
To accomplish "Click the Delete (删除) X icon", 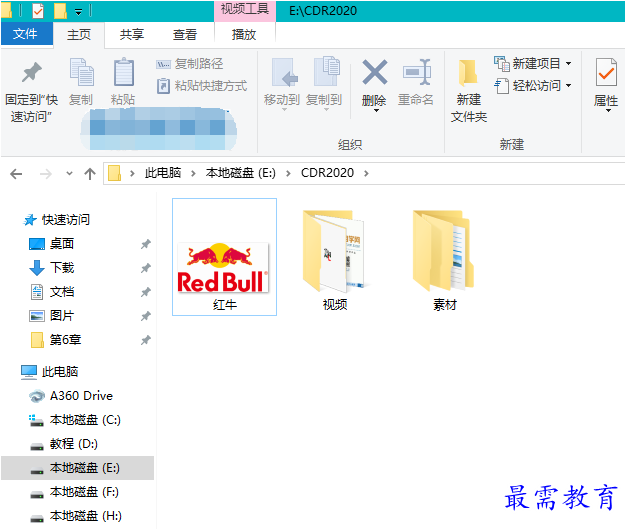I will pos(374,72).
